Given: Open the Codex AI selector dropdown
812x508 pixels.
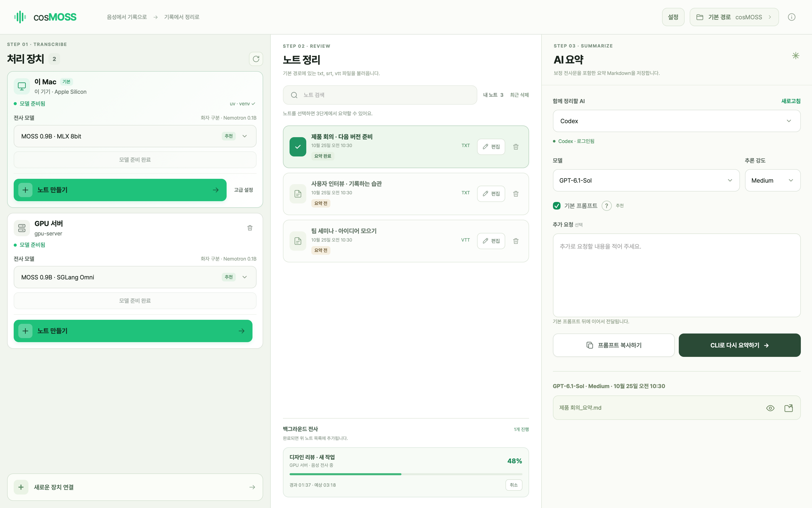Looking at the screenshot, I should [676, 121].
